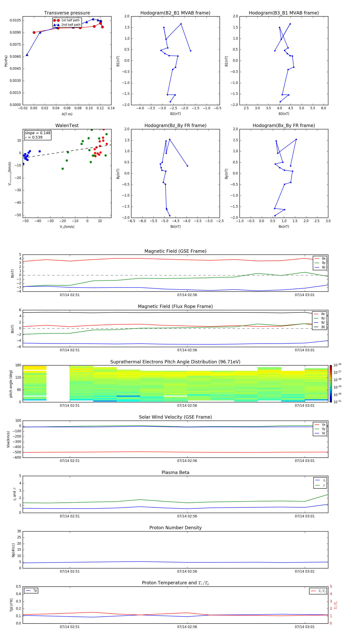Click the 'Proton Number Density' title
The height and width of the screenshot is (644, 351).
coord(175,528)
